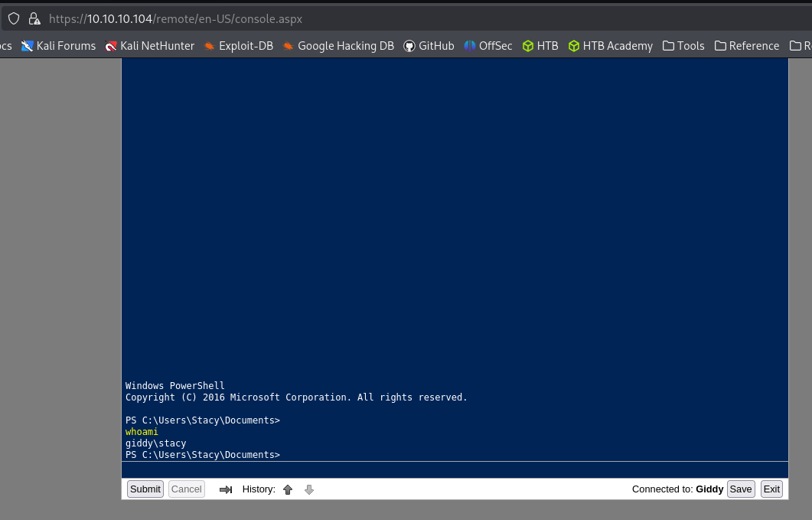Viewport: 812px width, 520px height.
Task: Exit the PowerShell web session
Action: point(771,489)
